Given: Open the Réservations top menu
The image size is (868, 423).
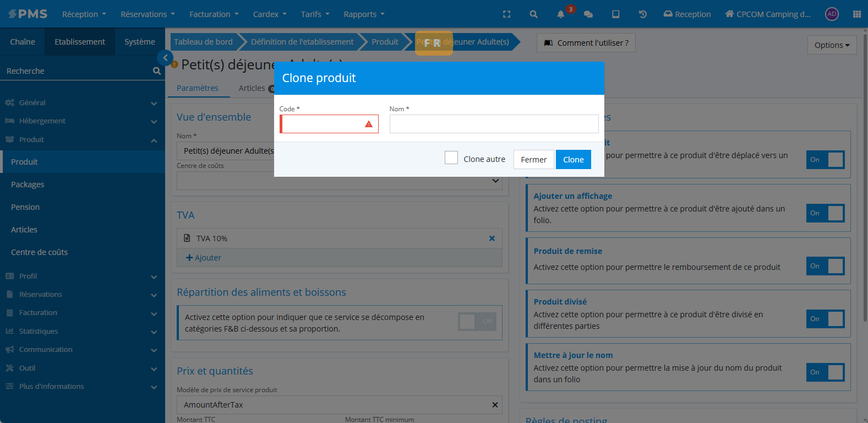Looking at the screenshot, I should coord(148,14).
